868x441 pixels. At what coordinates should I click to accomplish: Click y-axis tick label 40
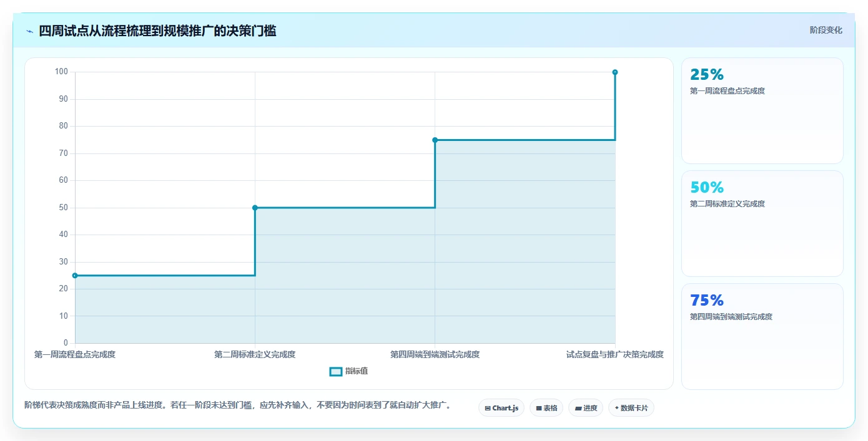[64, 235]
